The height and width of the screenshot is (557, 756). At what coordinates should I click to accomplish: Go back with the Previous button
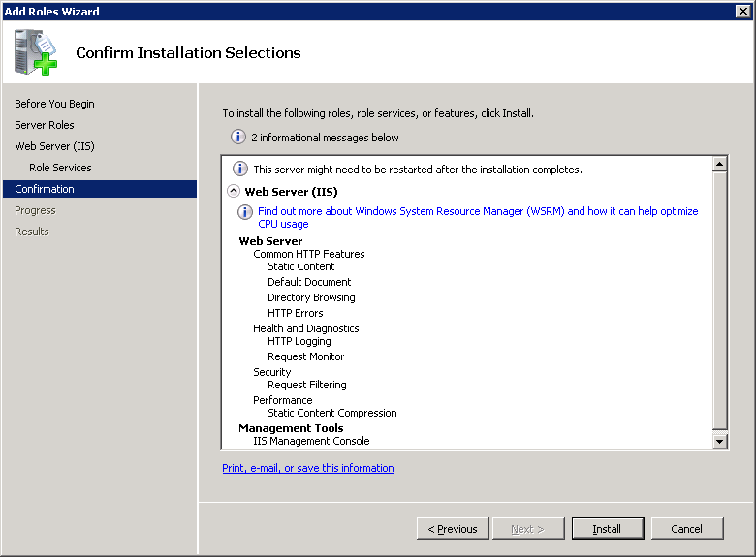(453, 529)
